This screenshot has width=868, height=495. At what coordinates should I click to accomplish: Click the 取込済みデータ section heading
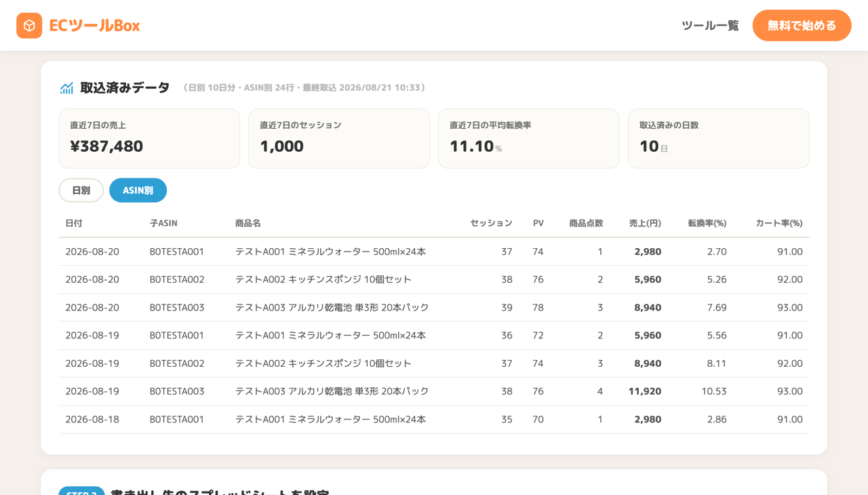125,87
